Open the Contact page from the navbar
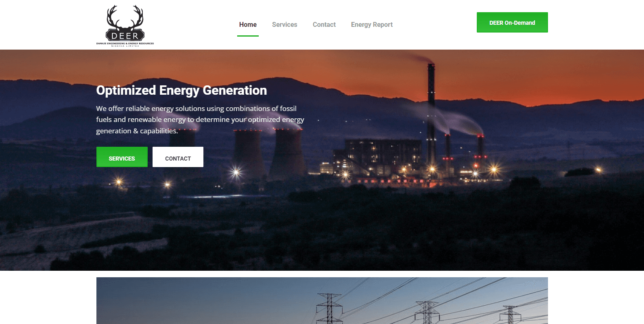This screenshot has width=644, height=324. [324, 24]
